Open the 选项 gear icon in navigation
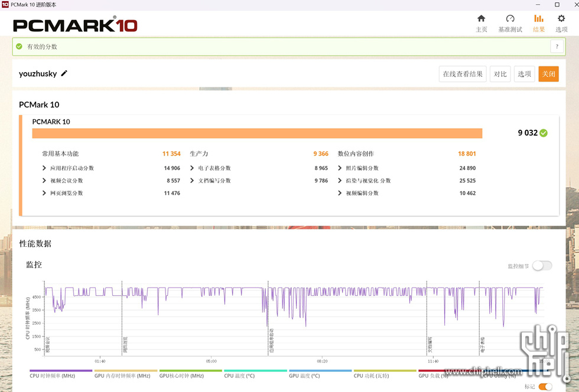Viewport: 579px width, 392px height. point(561,18)
